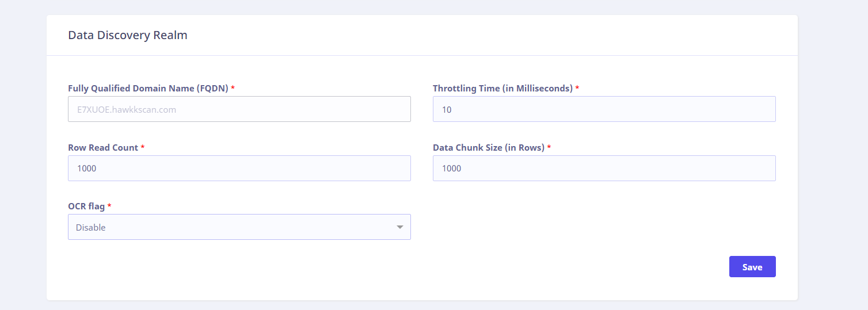
Task: Focus the Throttling Time input field
Action: (x=604, y=109)
